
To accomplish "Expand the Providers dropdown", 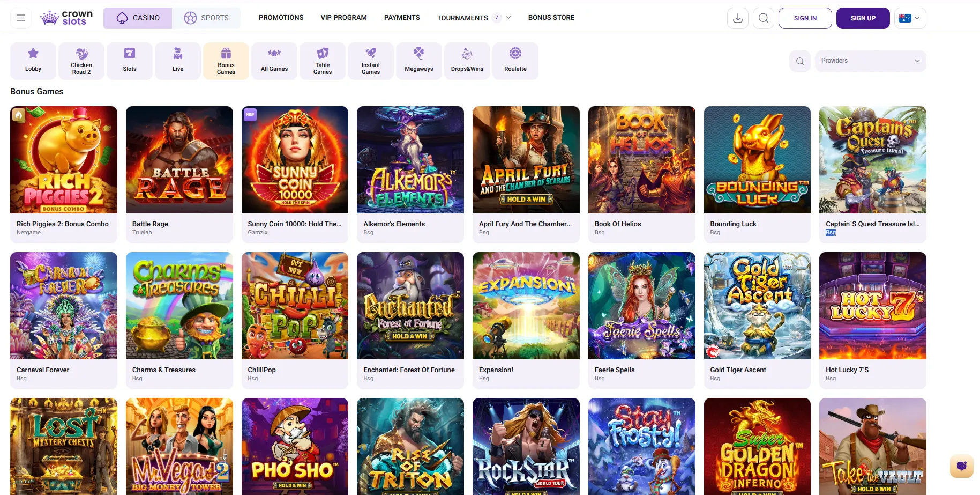I will (x=870, y=61).
